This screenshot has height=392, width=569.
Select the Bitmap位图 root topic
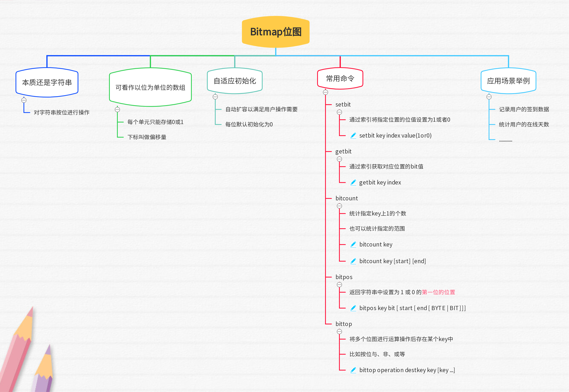(276, 32)
